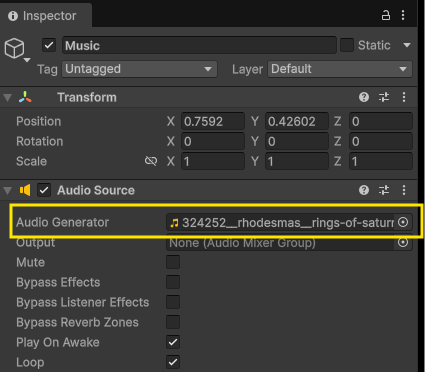Click Position Y field 0.42602
This screenshot has width=425, height=372.
tap(297, 121)
